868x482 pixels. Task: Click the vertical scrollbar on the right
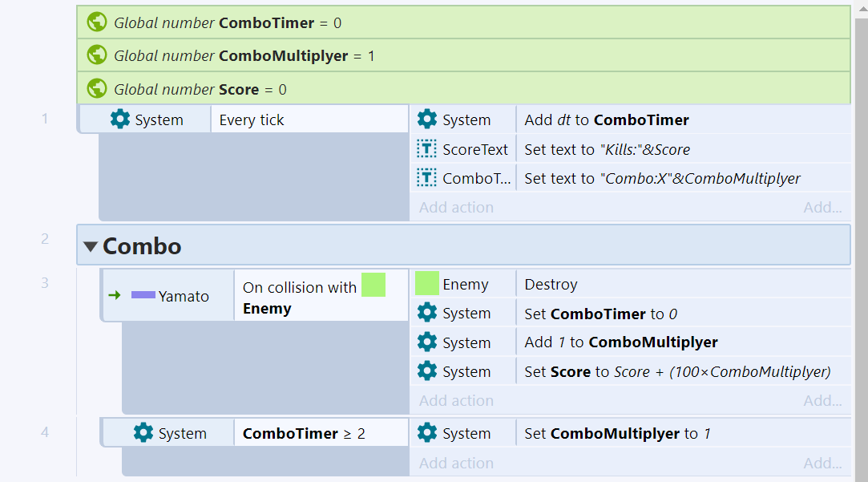862,249
